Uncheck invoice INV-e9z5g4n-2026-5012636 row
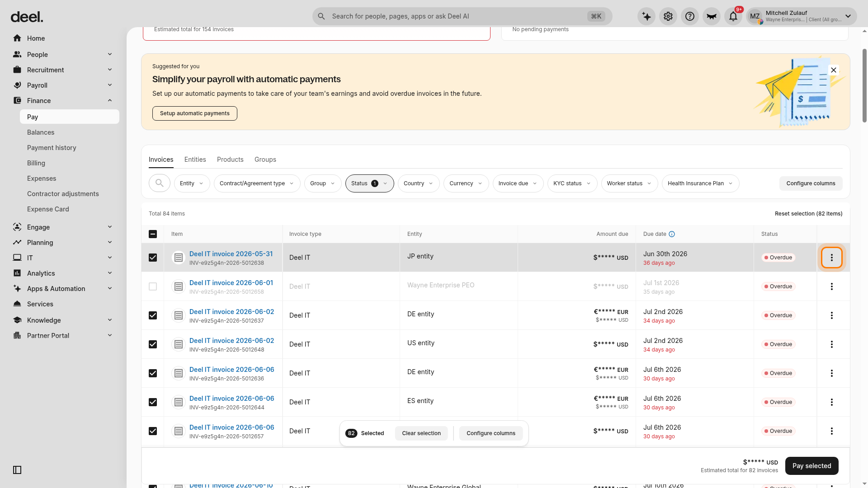 click(153, 373)
